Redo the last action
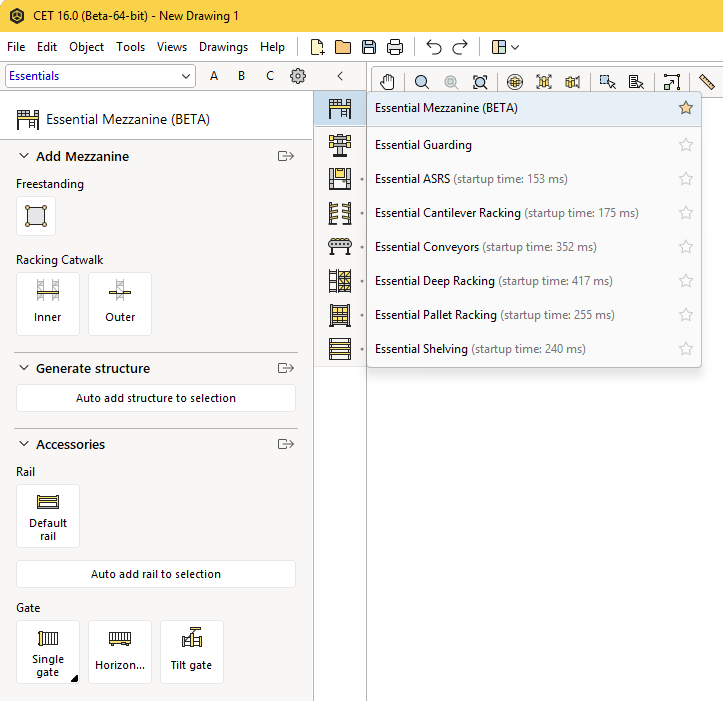 coord(460,47)
